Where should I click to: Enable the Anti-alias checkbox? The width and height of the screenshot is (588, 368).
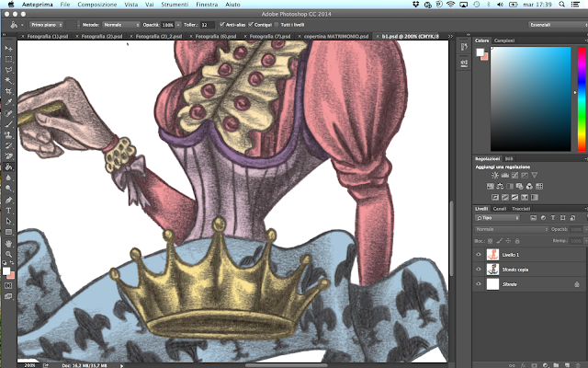click(x=221, y=25)
